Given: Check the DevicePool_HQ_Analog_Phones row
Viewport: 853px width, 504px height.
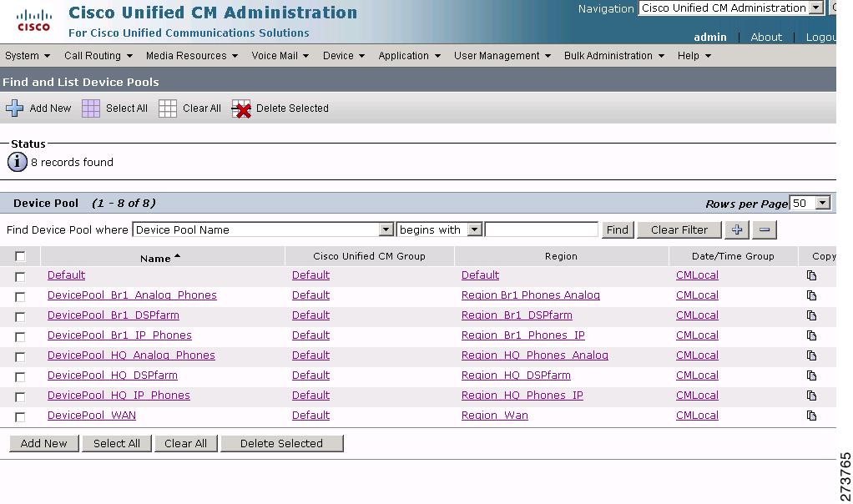Looking at the screenshot, I should (20, 357).
